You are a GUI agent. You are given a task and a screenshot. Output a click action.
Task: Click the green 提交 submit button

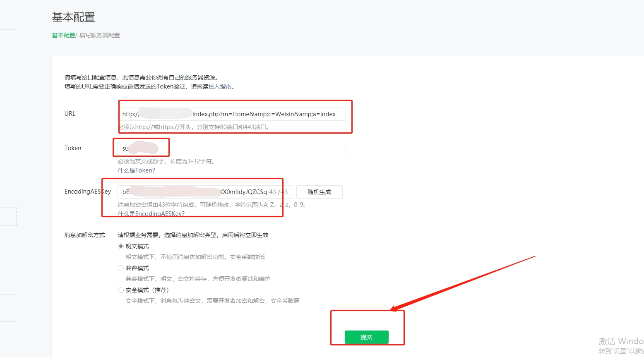click(366, 337)
